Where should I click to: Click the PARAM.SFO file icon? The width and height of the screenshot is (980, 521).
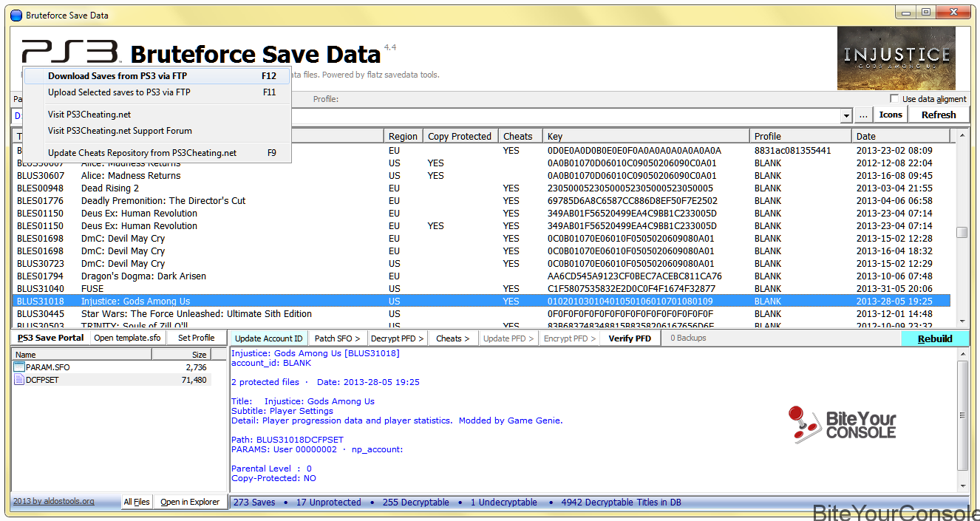pos(19,367)
